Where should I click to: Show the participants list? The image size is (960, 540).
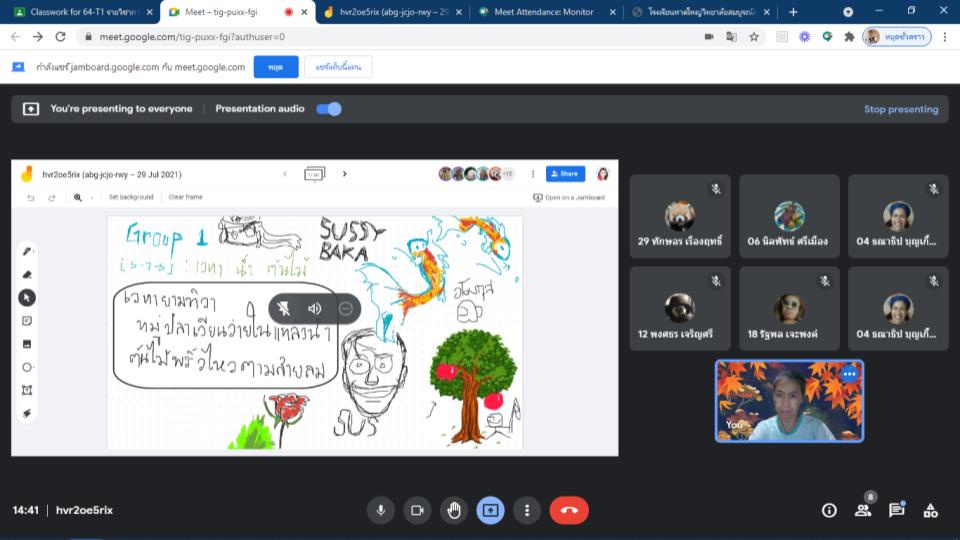click(862, 510)
